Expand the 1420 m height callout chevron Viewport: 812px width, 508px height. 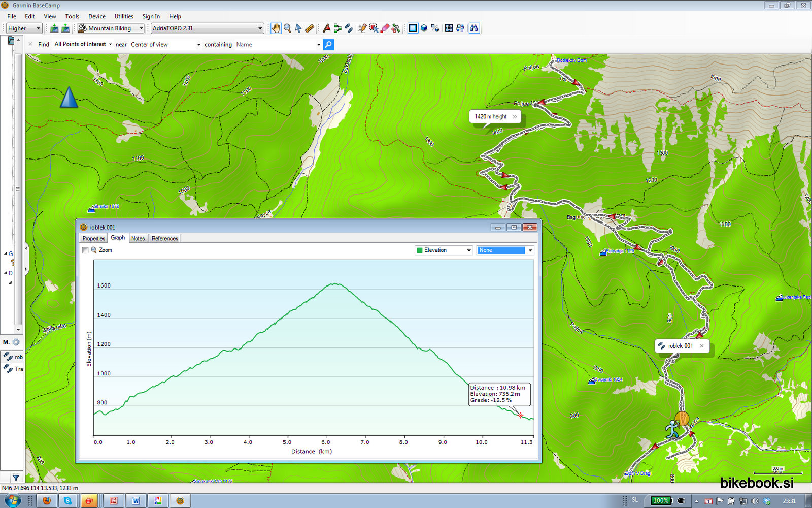tap(515, 117)
